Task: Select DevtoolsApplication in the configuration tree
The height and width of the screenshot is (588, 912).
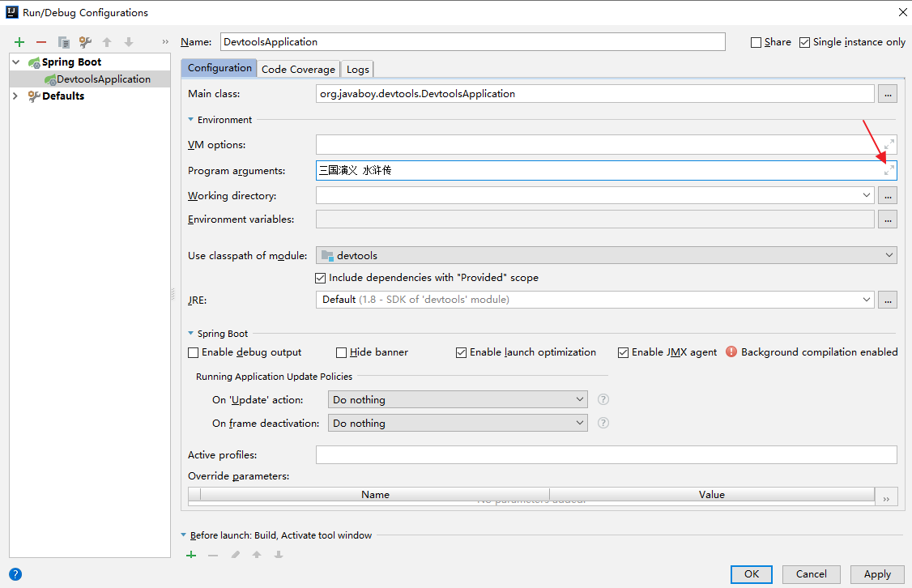Action: click(103, 79)
